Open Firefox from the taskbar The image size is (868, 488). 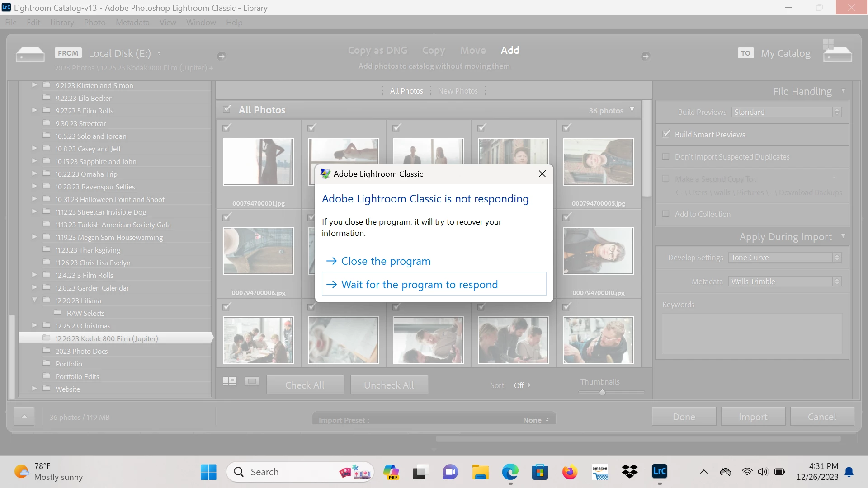[x=570, y=472]
